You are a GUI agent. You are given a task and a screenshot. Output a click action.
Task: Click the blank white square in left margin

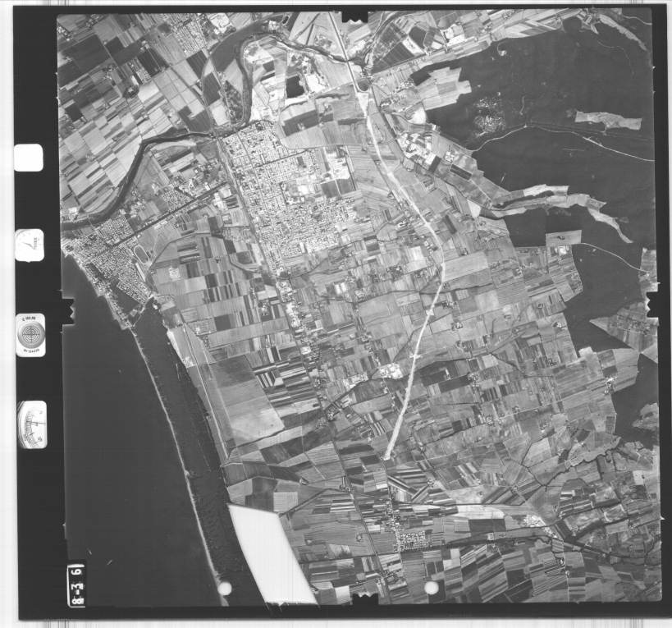pyautogui.click(x=29, y=158)
